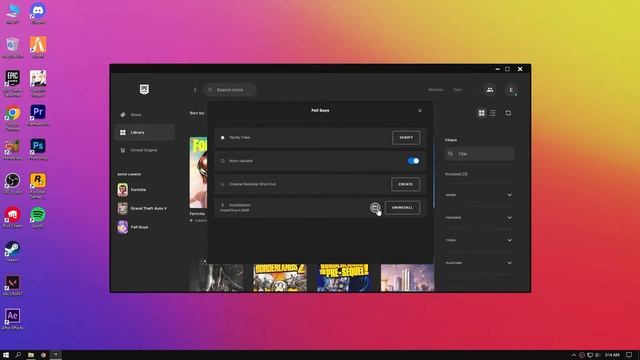Open the dark gray game cover thumbnail
The width and height of the screenshot is (640, 360).
click(216, 278)
